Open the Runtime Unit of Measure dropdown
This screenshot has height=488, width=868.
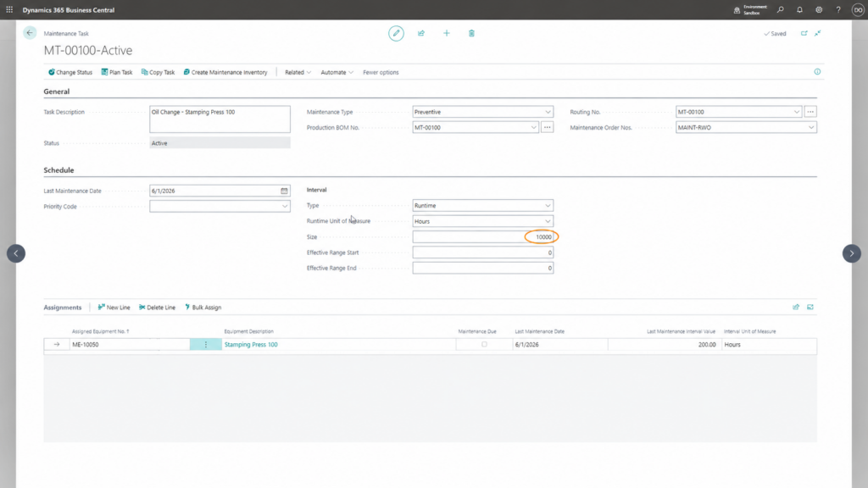[x=548, y=221]
